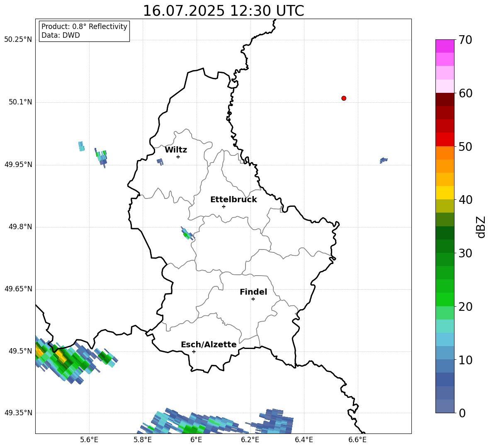The height and width of the screenshot is (448, 491).
Task: Click the Wiltz station label
Action: click(x=176, y=150)
